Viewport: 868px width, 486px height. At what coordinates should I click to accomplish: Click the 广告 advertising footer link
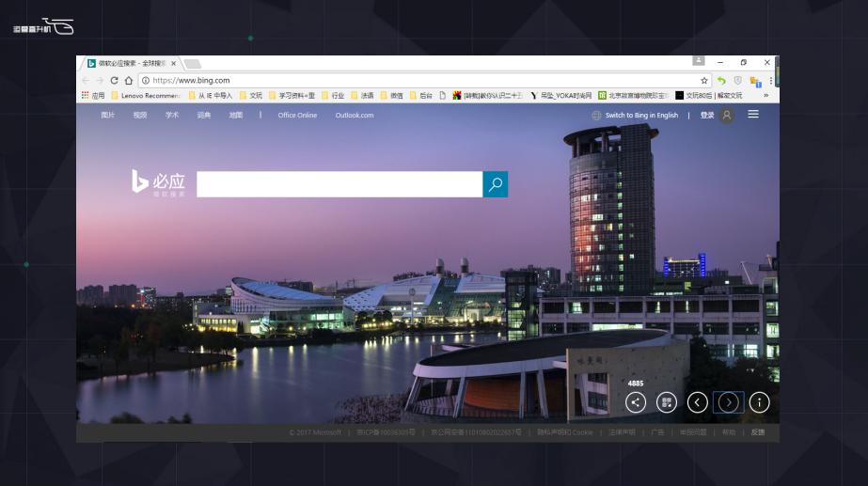point(657,432)
